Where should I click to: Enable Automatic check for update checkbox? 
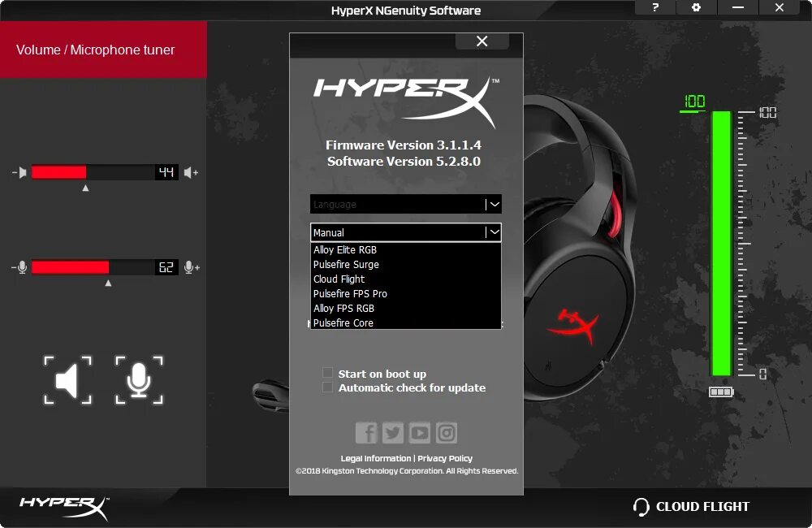[327, 387]
